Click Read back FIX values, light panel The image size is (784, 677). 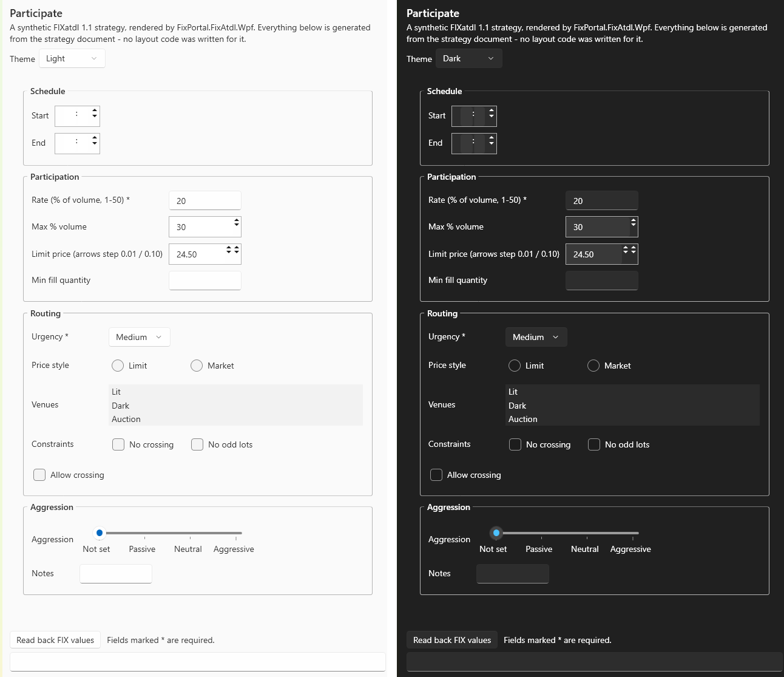pyautogui.click(x=55, y=640)
